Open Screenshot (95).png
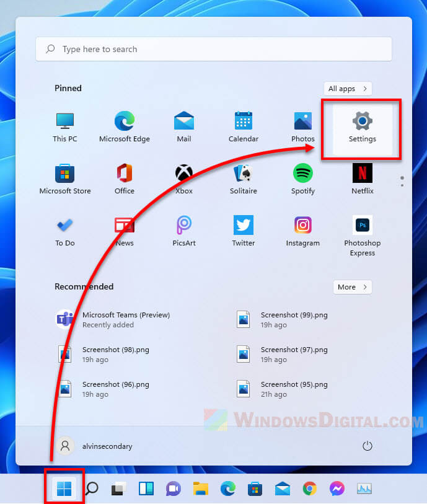The height and width of the screenshot is (504, 427). (282, 389)
